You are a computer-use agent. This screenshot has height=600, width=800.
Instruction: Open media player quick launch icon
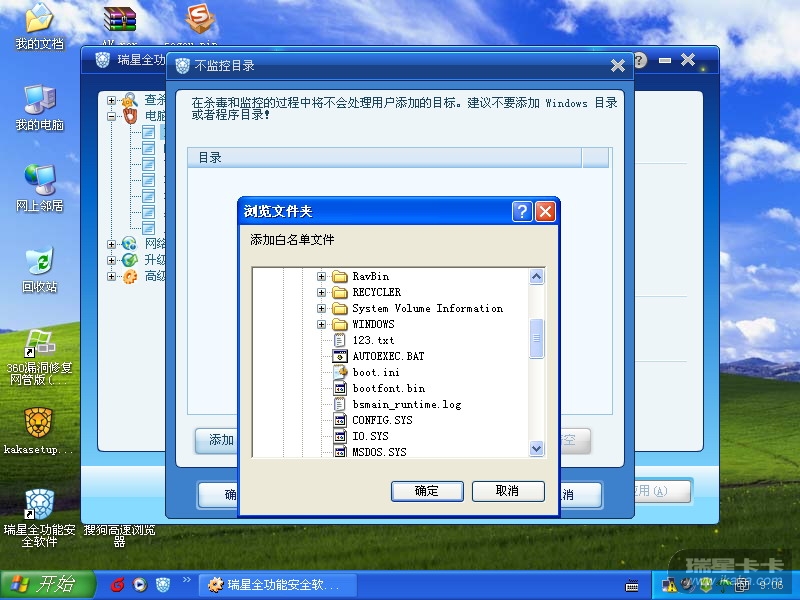[140, 585]
